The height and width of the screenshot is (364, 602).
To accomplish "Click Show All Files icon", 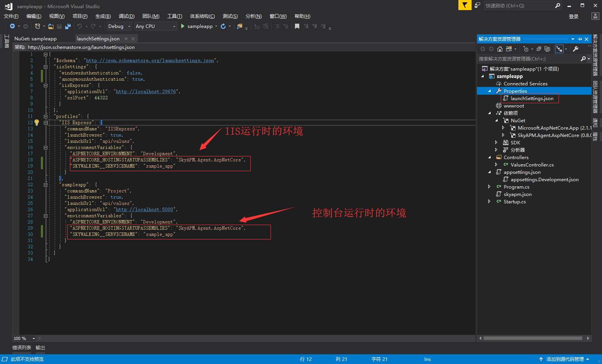I will (x=547, y=49).
